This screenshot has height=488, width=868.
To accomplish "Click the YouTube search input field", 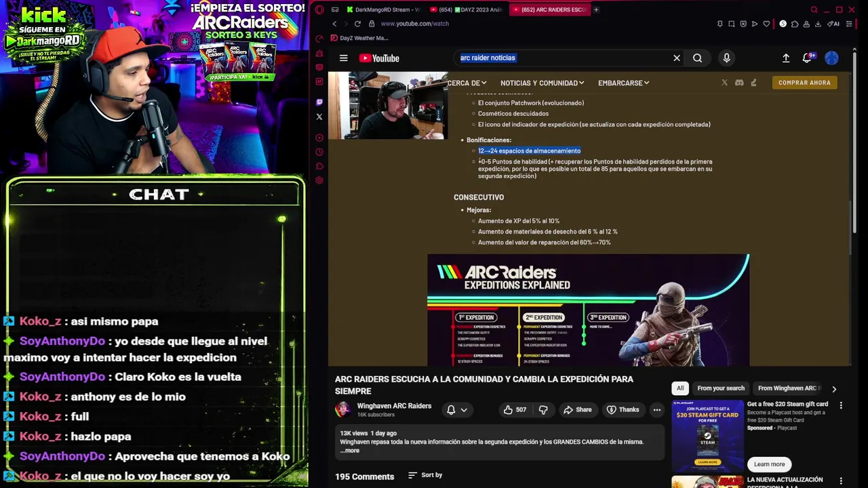I will pos(565,58).
